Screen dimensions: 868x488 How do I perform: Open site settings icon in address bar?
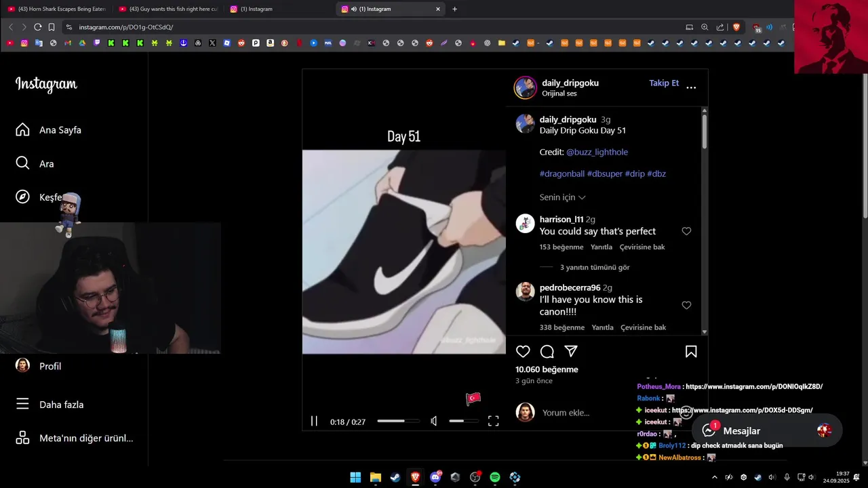click(68, 27)
